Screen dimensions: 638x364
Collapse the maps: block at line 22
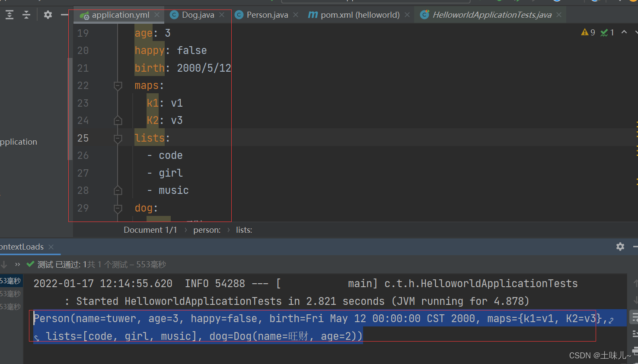[118, 85]
